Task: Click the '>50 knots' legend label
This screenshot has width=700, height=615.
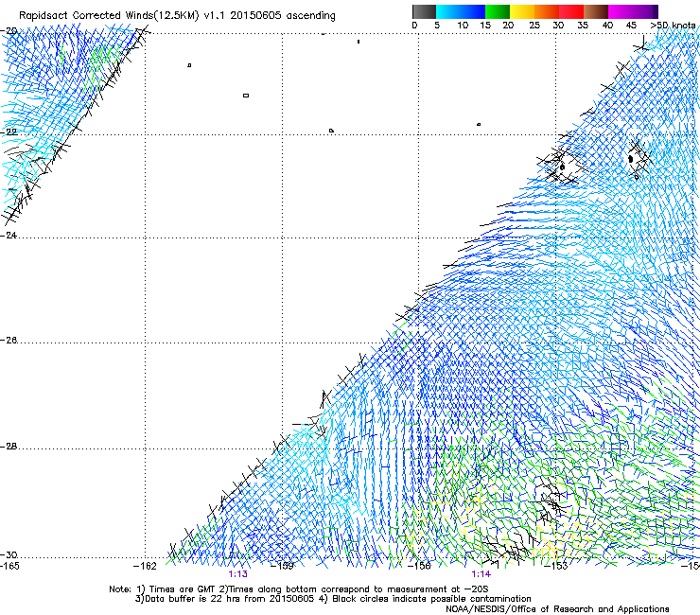Action: point(673,25)
